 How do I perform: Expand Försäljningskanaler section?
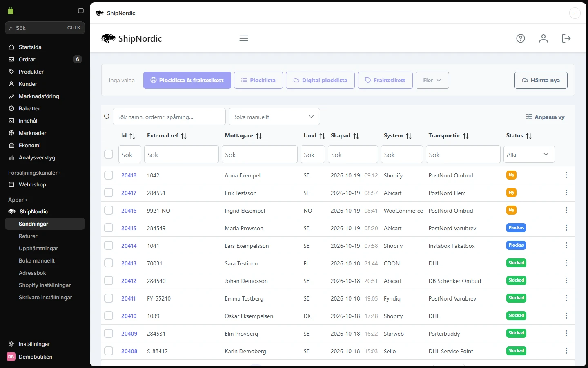tap(34, 173)
